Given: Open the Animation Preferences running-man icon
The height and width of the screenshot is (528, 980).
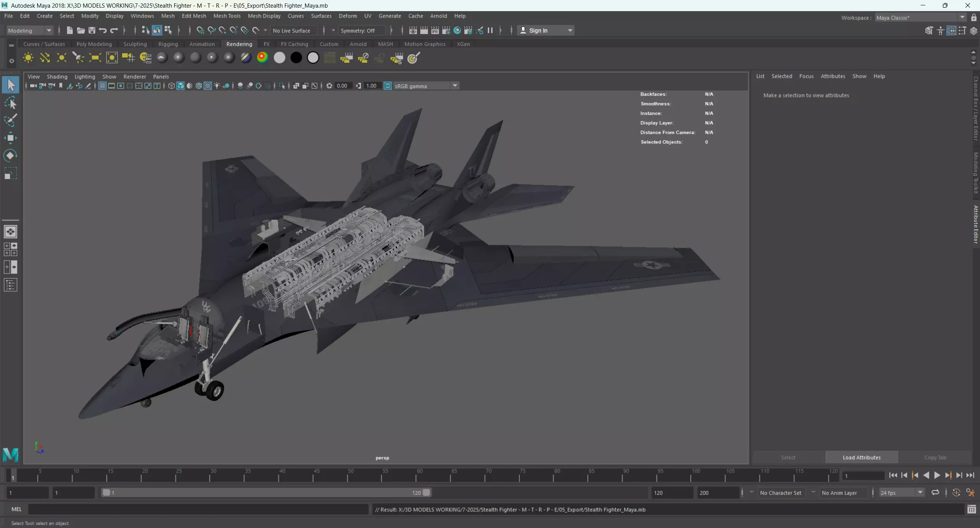Looking at the screenshot, I should point(970,492).
